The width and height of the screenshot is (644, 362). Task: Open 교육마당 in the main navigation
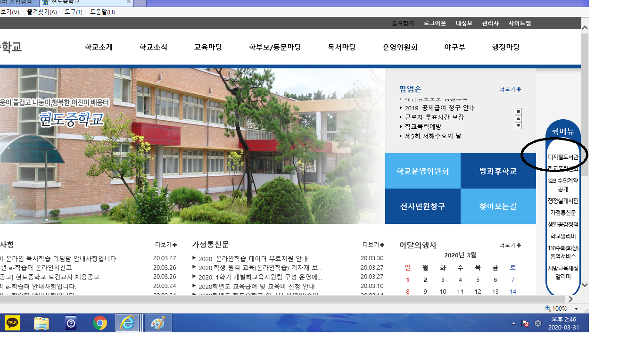coord(208,47)
